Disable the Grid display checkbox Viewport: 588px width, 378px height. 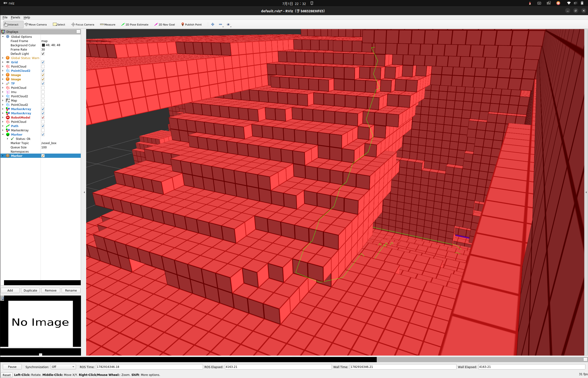pyautogui.click(x=43, y=62)
